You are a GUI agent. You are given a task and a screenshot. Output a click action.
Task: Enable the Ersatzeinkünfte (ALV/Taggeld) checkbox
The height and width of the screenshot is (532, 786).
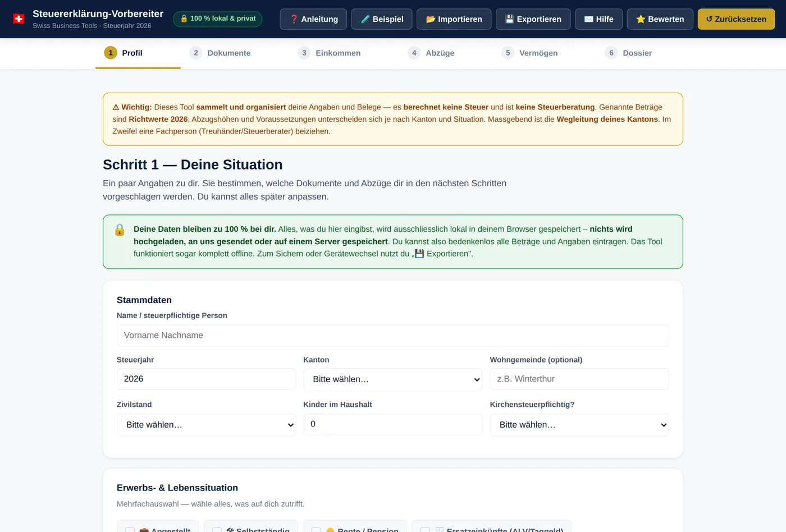pyautogui.click(x=425, y=530)
